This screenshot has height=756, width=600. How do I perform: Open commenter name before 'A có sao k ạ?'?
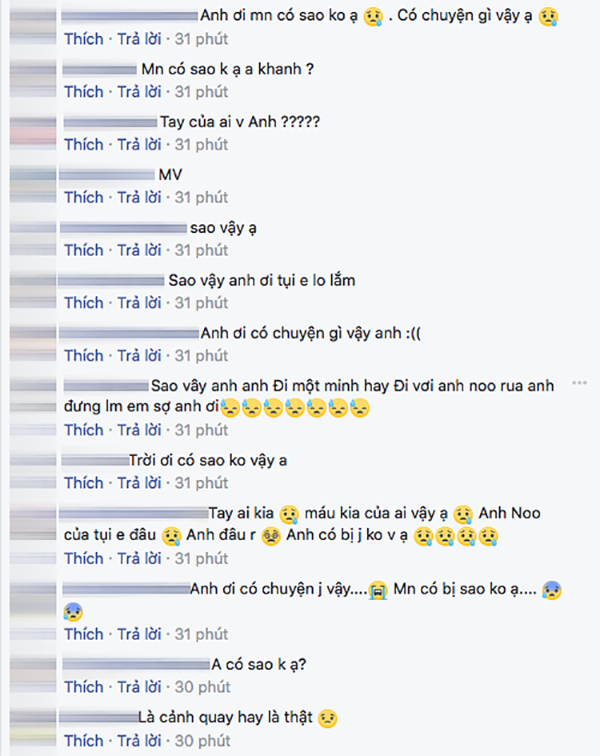tap(136, 665)
